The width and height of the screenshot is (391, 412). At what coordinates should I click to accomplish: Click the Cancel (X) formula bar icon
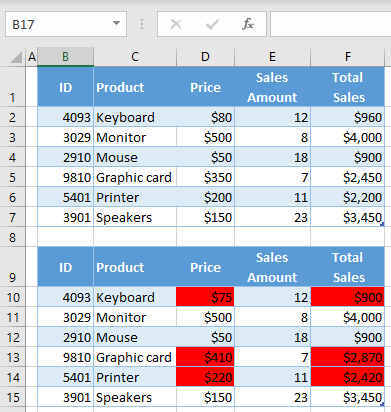point(176,24)
